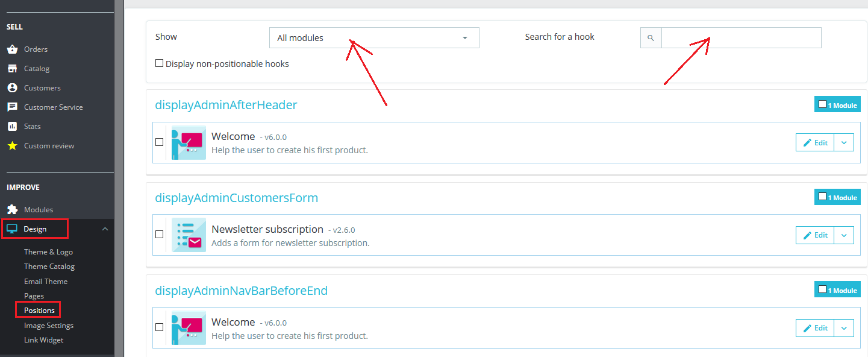Collapse the Design menu chevron
Image resolution: width=868 pixels, height=357 pixels.
coord(105,229)
